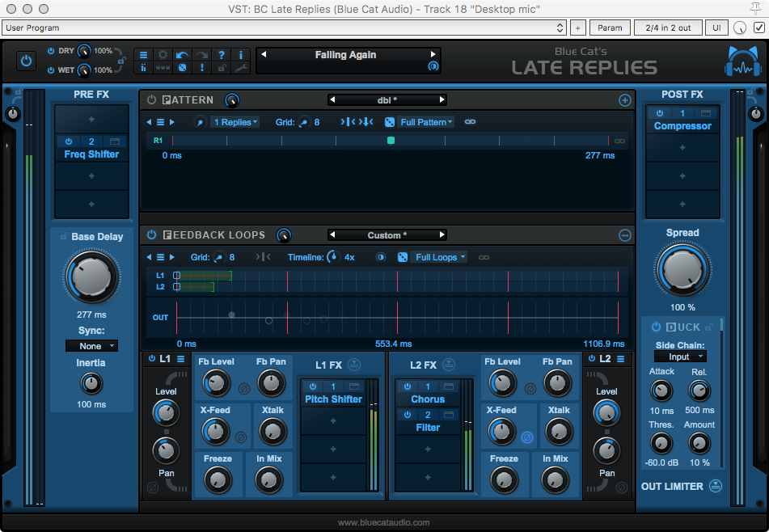Click the Feedback Loops randomize dice icon
The width and height of the screenshot is (769, 532).
pyautogui.click(x=402, y=257)
